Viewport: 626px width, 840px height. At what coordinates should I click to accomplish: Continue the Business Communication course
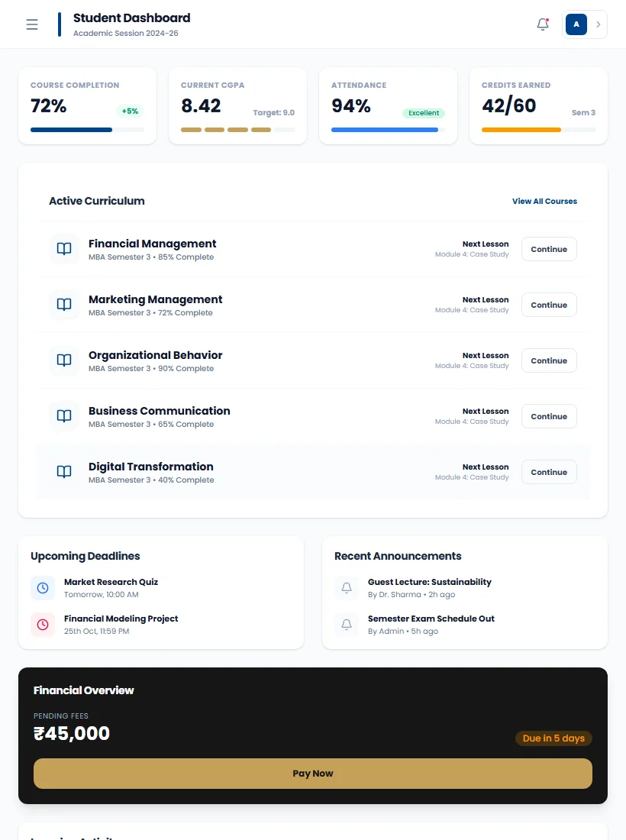549,416
